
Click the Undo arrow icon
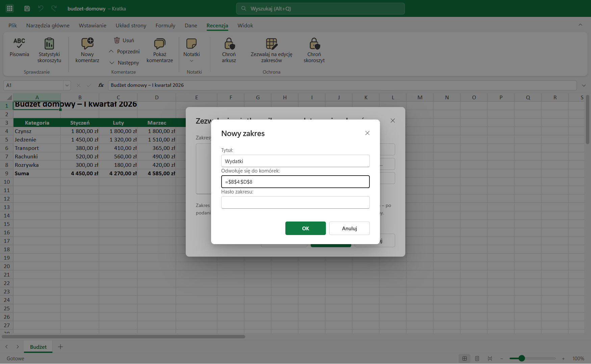[41, 8]
